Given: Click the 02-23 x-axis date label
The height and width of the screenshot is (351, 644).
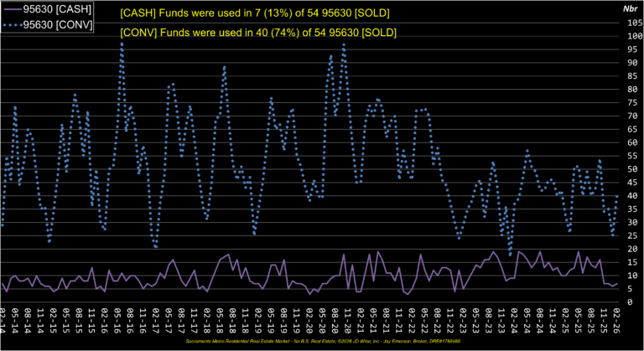Looking at the screenshot, I should pos(464,322).
